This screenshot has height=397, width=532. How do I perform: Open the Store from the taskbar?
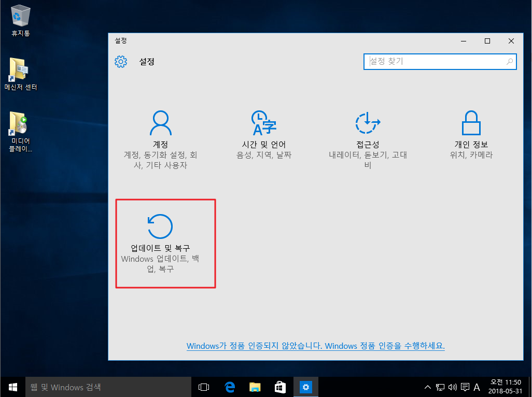(280, 387)
